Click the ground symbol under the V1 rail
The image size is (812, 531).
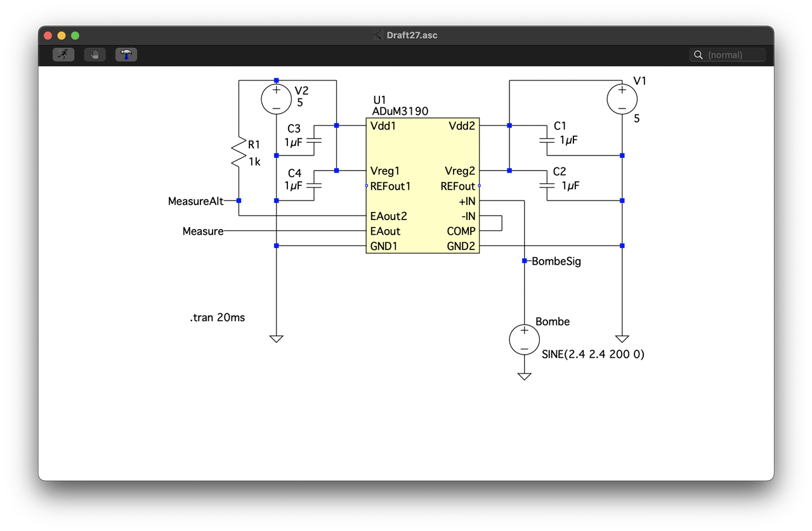(622, 339)
